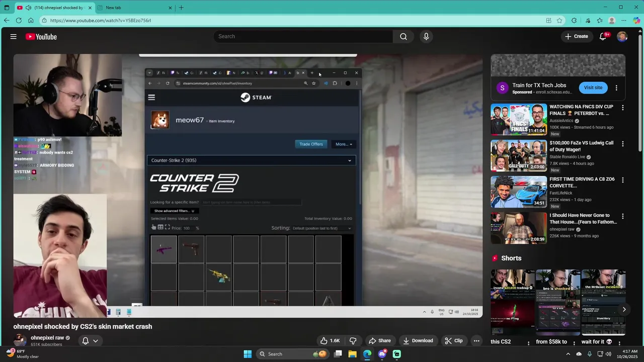Open Windows Start menu
644x362 pixels.
(248, 354)
